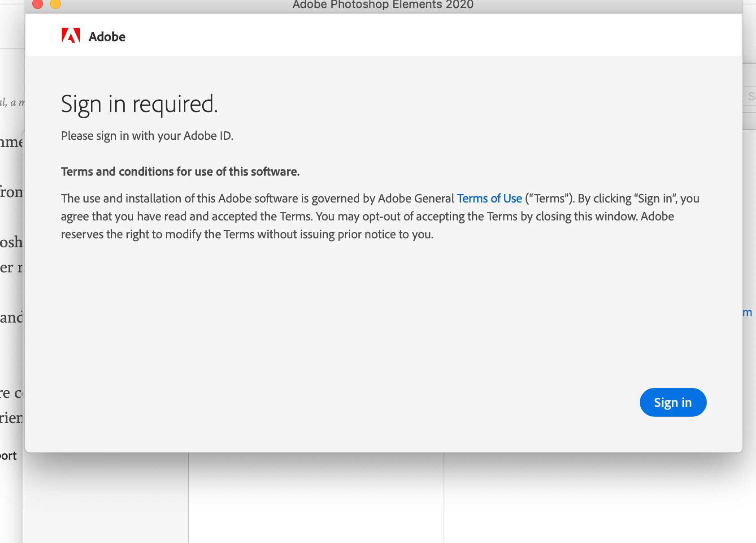
Task: Click the "Sign in required." heading
Action: click(139, 104)
